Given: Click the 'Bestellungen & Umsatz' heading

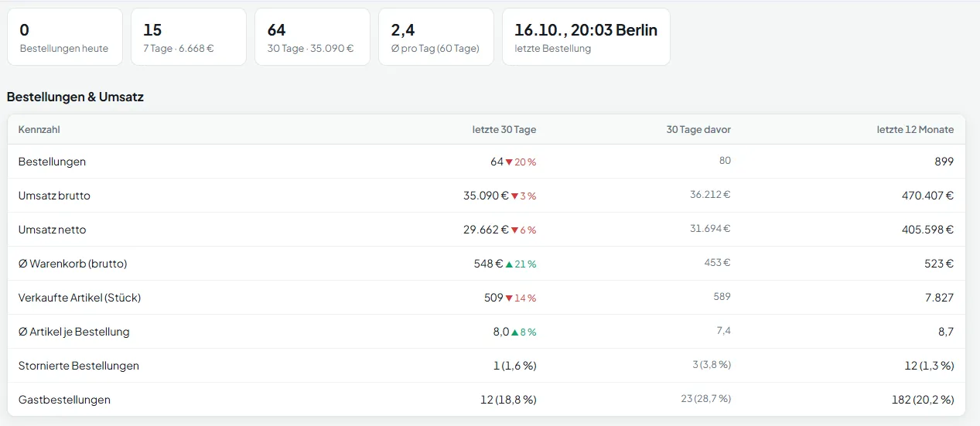Looking at the screenshot, I should (75, 97).
